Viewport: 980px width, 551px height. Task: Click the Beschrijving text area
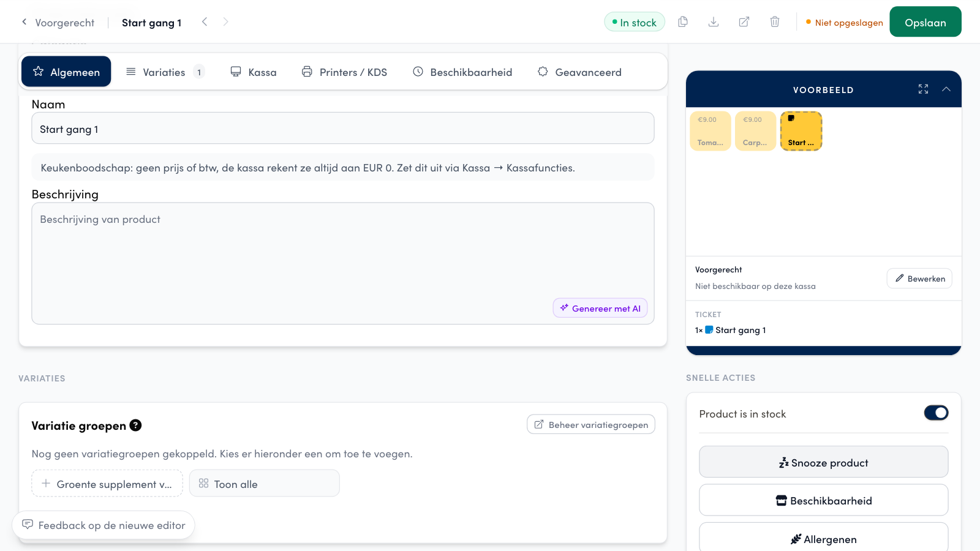point(343,263)
